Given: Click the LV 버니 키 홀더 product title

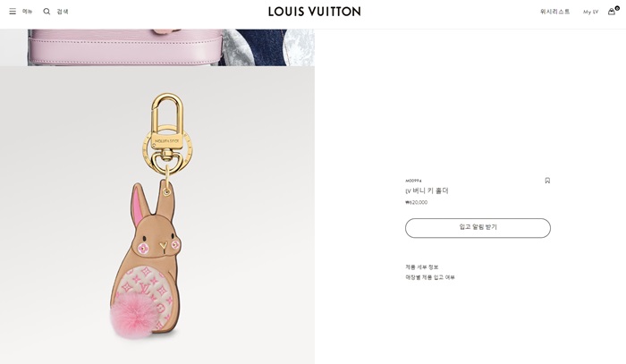Looking at the screenshot, I should 427,190.
